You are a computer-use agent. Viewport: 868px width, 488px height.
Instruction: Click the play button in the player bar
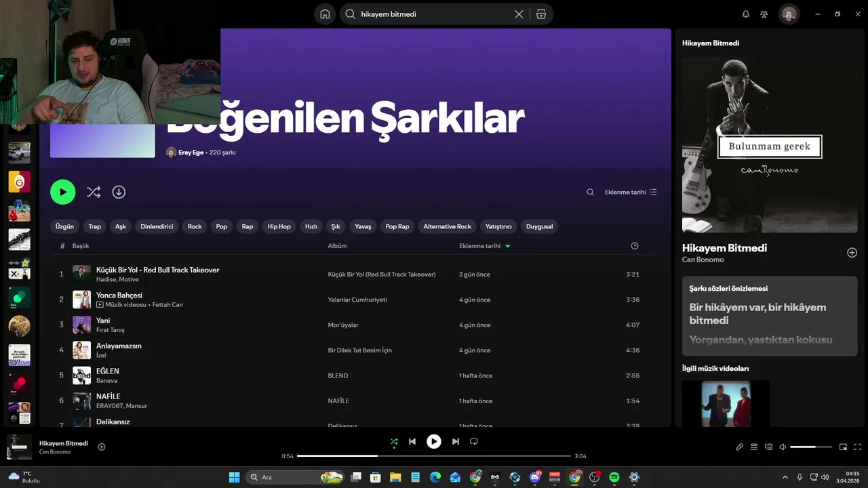click(434, 442)
